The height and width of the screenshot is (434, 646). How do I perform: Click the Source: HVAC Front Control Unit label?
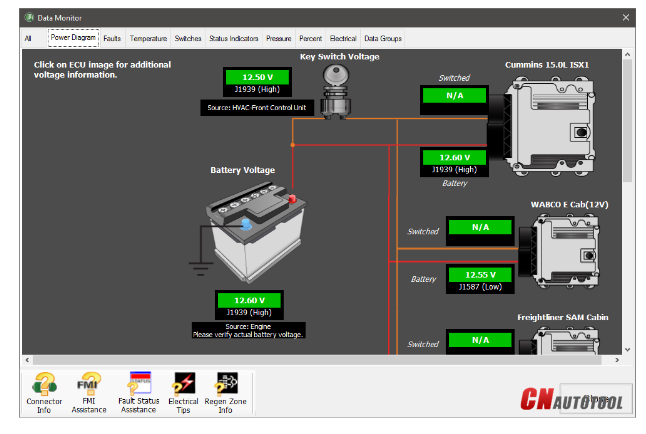(257, 108)
